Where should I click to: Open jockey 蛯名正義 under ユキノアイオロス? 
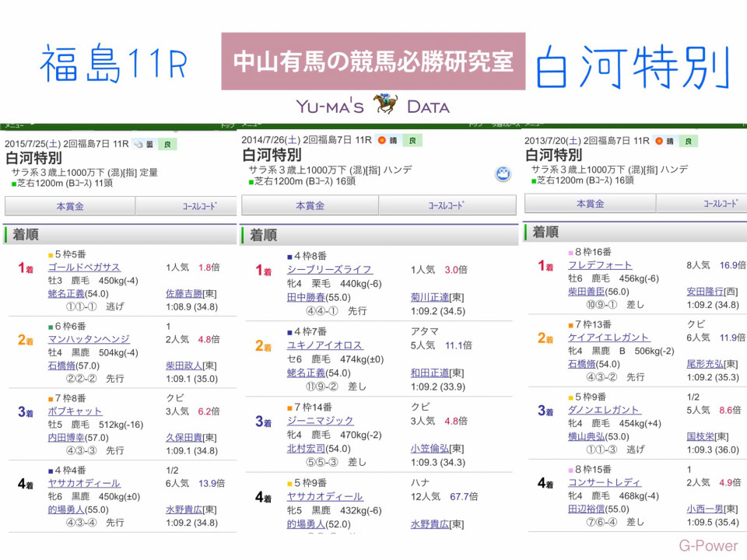pyautogui.click(x=306, y=373)
